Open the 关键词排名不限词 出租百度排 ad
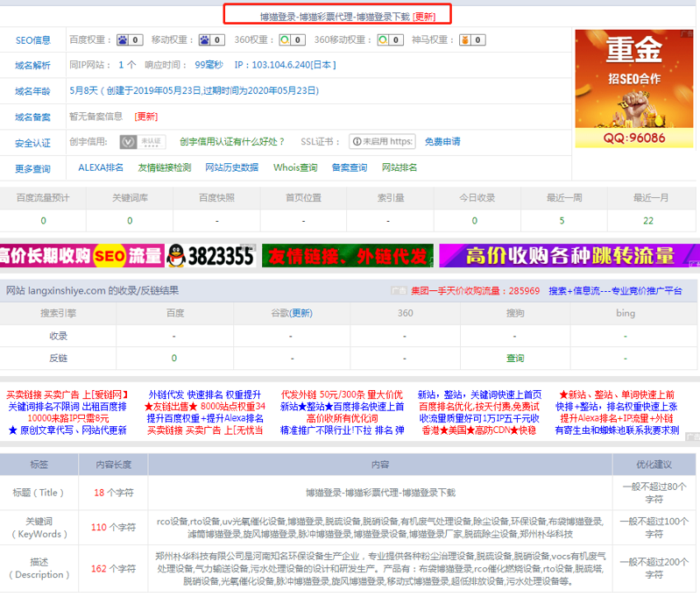This screenshot has height=597, width=700. [67, 407]
